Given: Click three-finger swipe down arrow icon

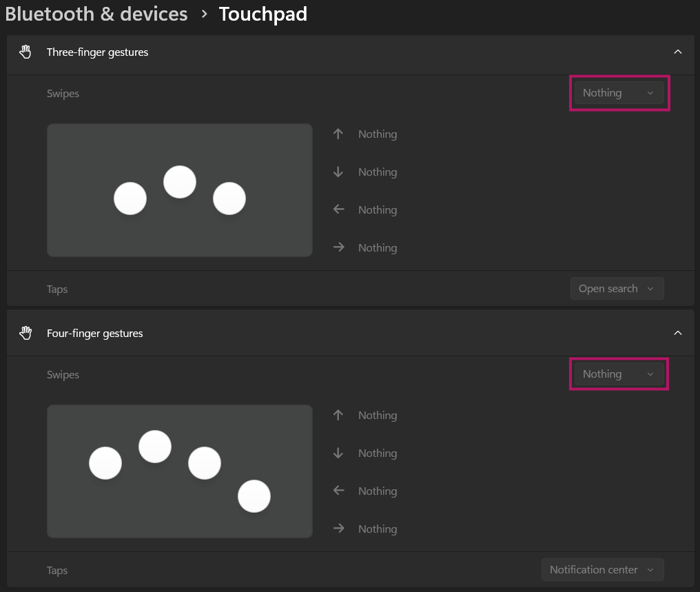Looking at the screenshot, I should tap(338, 172).
